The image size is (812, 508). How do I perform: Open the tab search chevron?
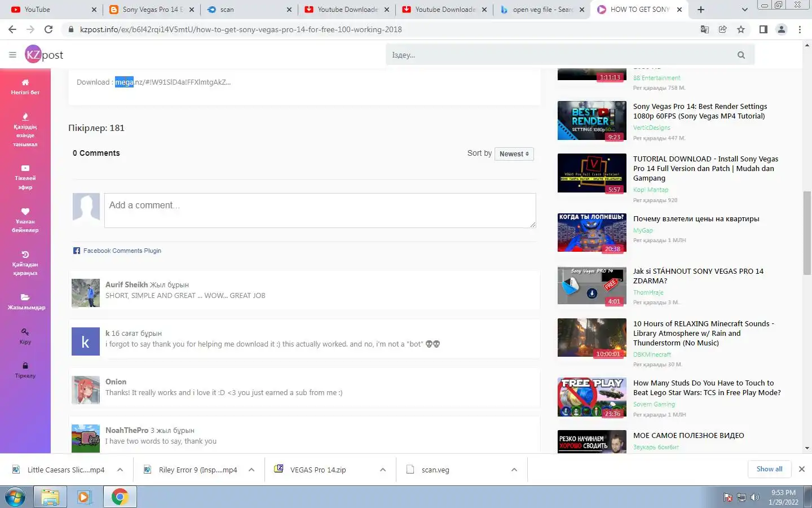point(744,10)
